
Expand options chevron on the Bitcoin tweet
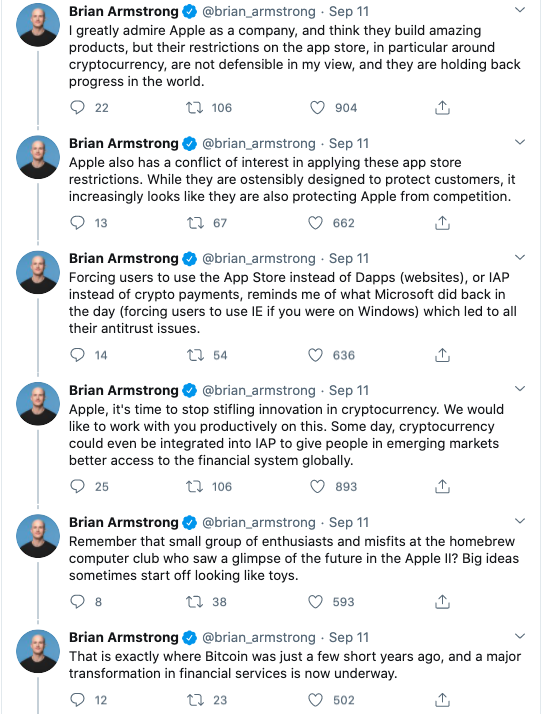[x=520, y=636]
